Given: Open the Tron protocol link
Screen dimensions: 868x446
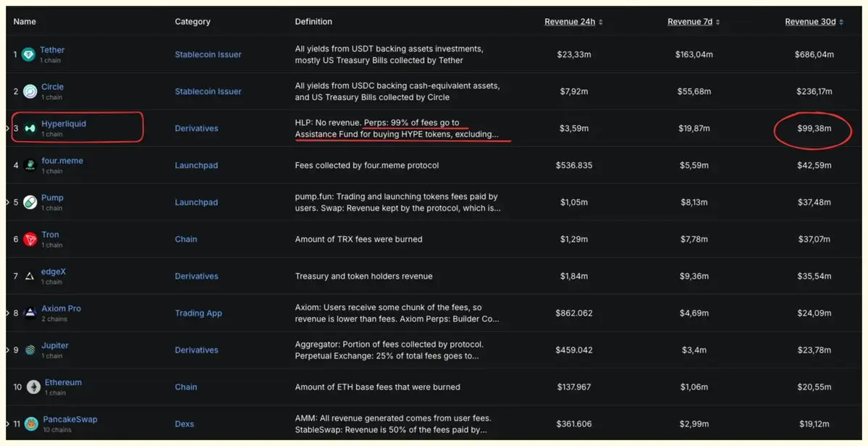Looking at the screenshot, I should (x=50, y=235).
